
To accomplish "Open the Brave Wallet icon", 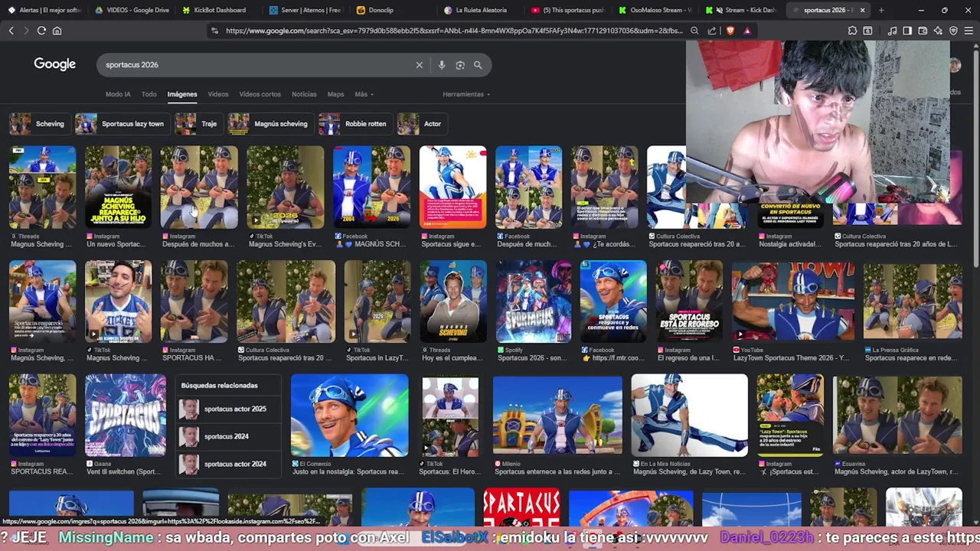I will tap(923, 31).
